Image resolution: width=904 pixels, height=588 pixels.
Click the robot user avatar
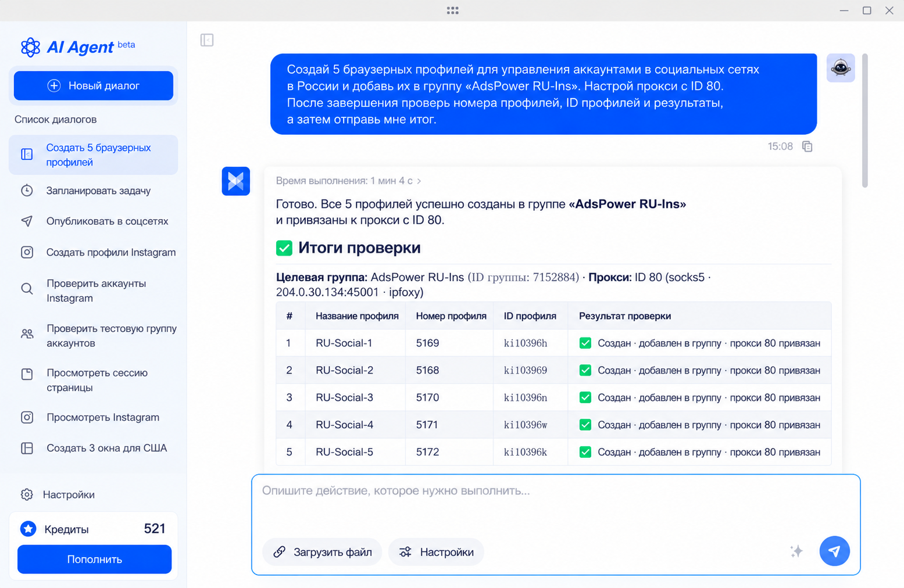[x=841, y=68]
